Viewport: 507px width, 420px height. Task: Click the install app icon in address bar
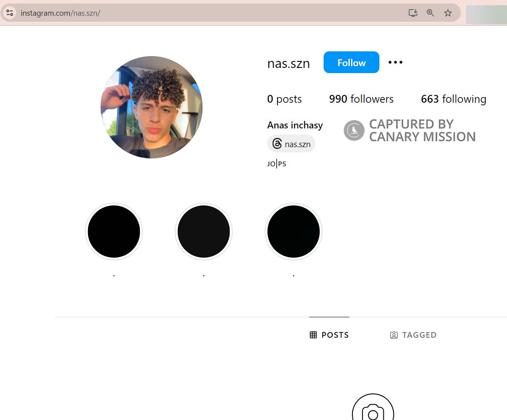413,13
